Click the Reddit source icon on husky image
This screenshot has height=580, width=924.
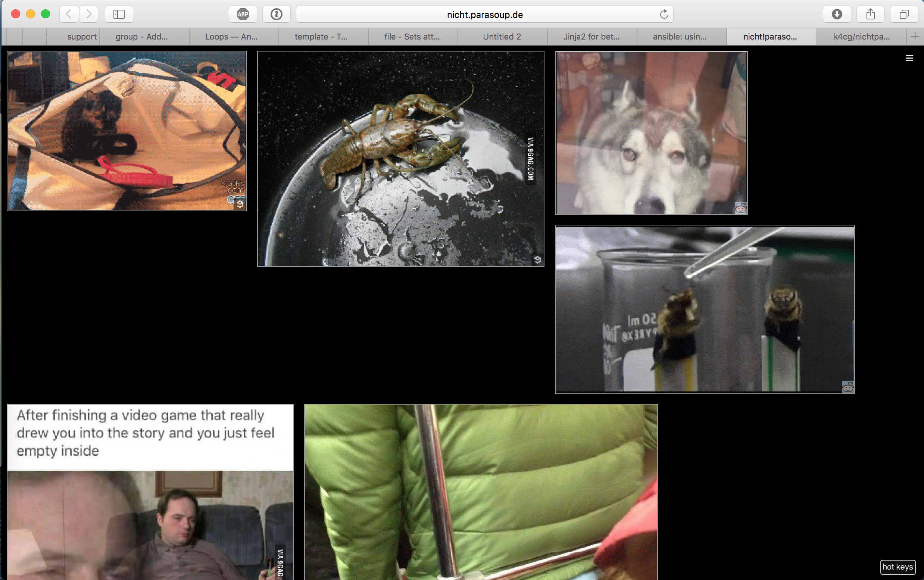[x=740, y=208]
